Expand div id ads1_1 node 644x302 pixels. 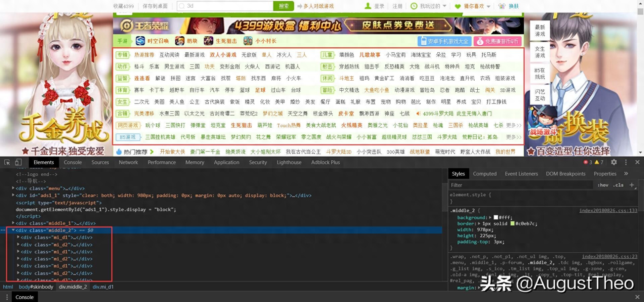tap(13, 195)
